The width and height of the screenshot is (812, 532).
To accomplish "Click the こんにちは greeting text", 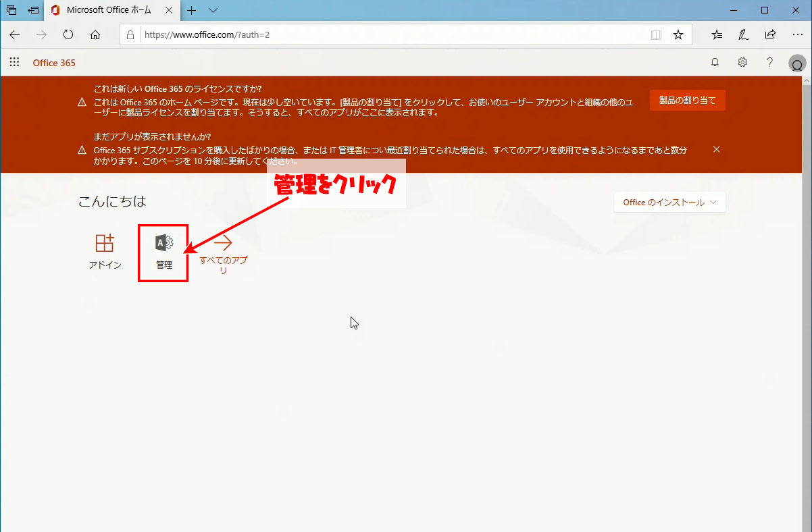I will [112, 201].
